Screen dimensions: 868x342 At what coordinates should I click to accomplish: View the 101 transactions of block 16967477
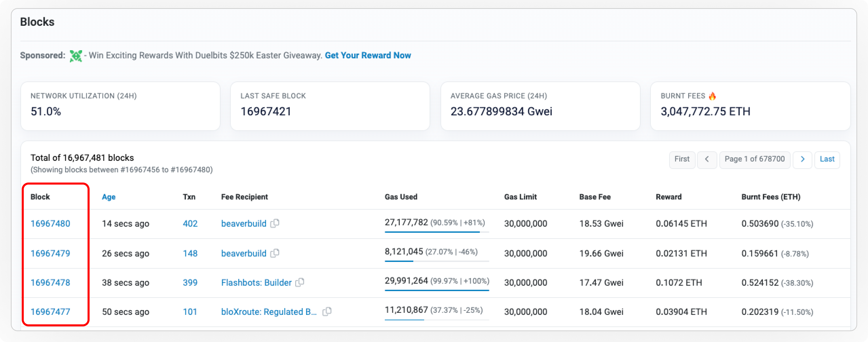pyautogui.click(x=190, y=312)
